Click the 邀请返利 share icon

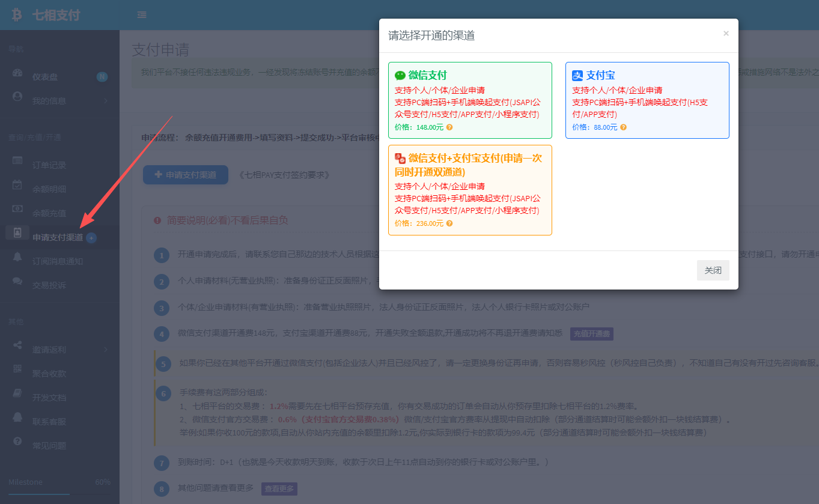[17, 345]
